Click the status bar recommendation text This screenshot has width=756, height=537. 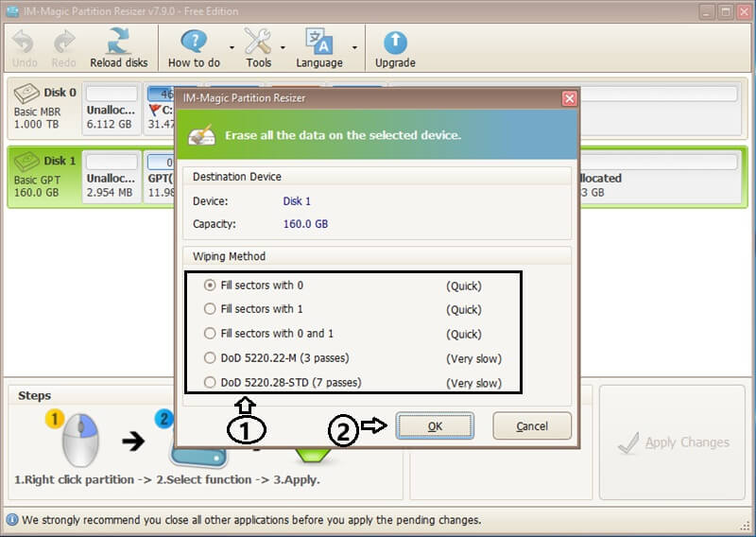(x=251, y=520)
